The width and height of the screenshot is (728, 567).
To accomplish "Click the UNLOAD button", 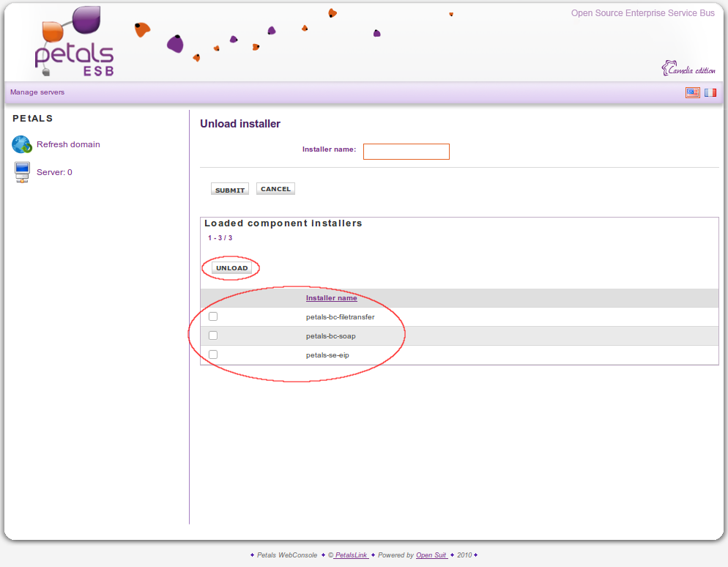I will (232, 268).
